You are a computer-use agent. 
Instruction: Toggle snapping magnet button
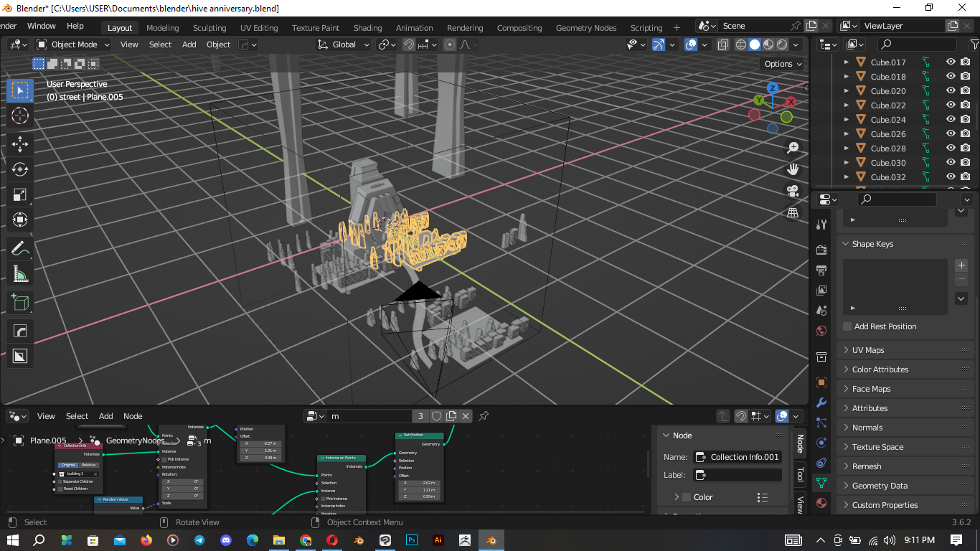[408, 44]
